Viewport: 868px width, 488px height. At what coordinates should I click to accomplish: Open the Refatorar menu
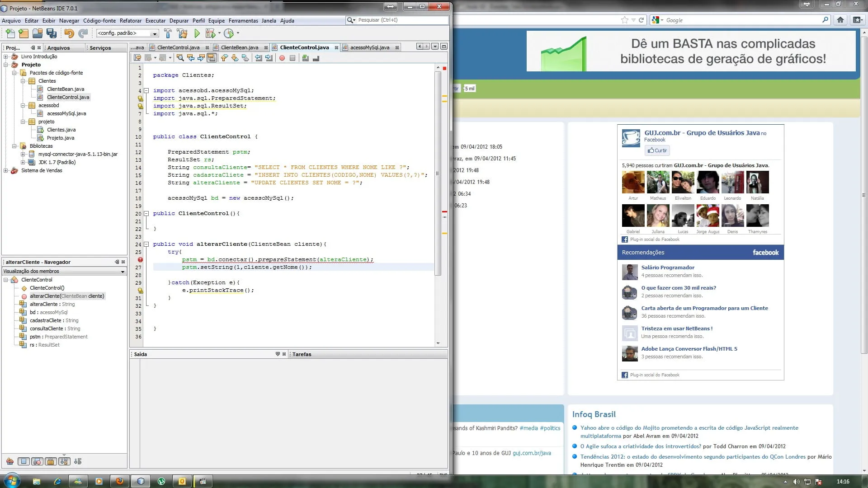click(x=130, y=21)
